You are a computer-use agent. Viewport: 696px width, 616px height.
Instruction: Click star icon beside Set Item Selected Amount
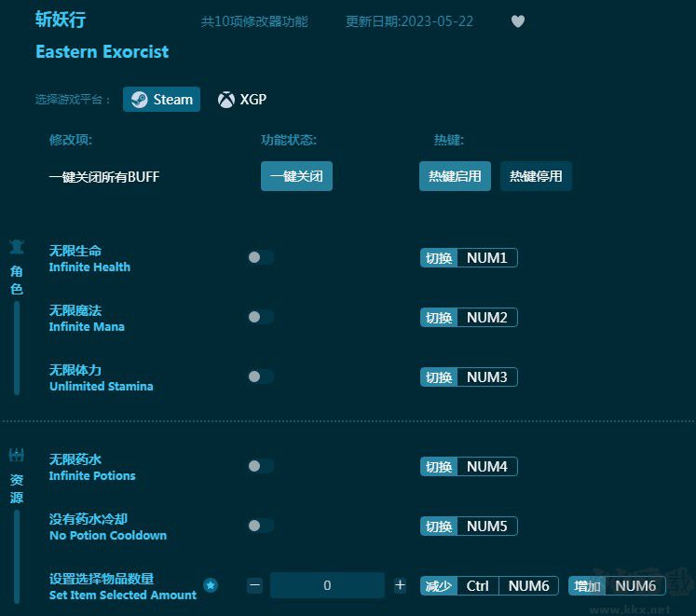point(211,585)
